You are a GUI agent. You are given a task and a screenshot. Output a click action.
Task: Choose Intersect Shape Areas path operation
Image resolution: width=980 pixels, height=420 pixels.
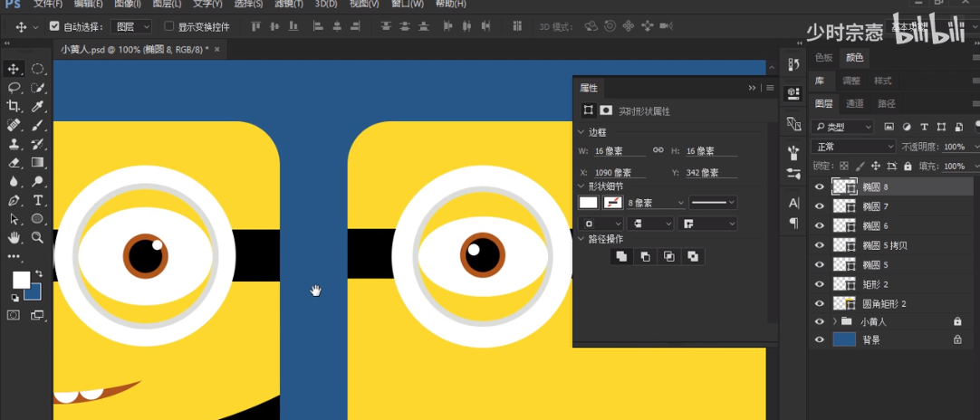click(669, 256)
